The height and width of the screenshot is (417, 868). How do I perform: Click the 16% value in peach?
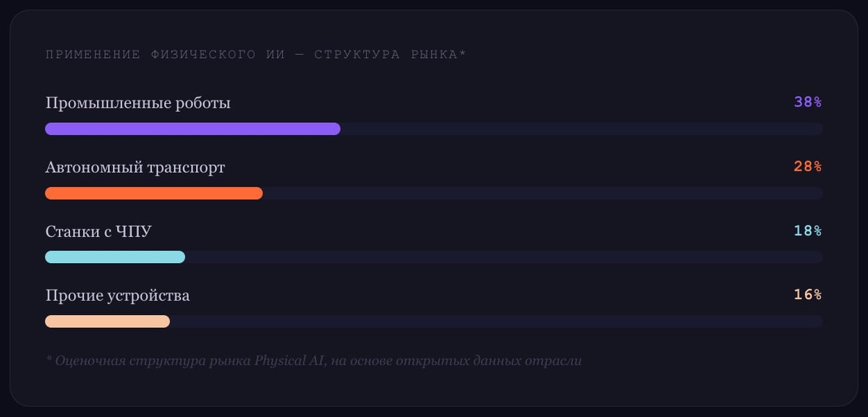click(807, 295)
